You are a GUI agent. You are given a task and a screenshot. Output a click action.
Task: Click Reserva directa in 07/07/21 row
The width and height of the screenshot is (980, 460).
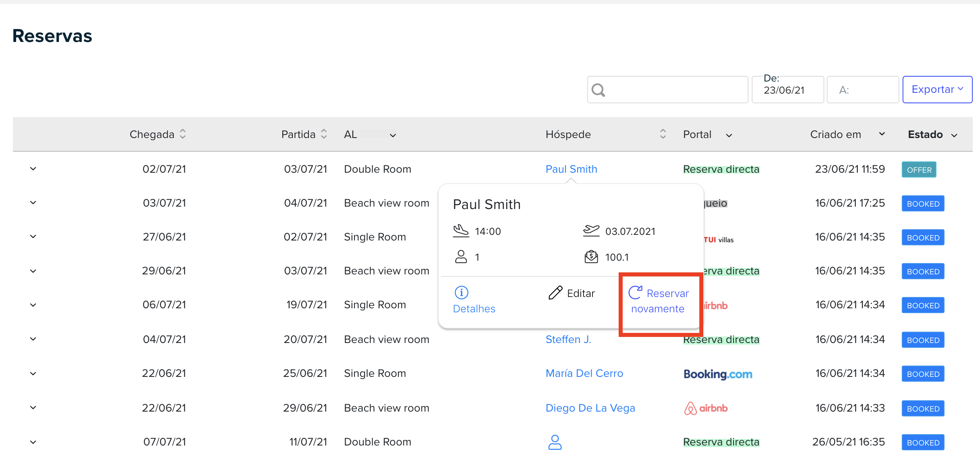pyautogui.click(x=721, y=442)
